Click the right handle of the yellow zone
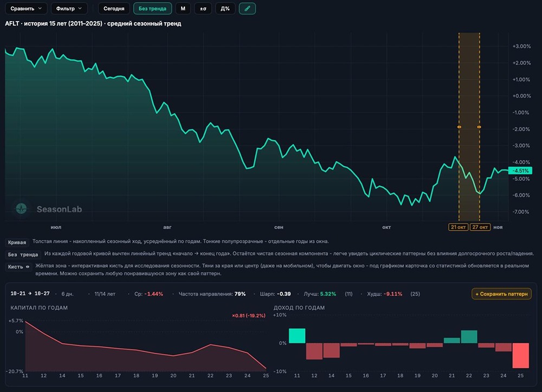The image size is (542, 392). pyautogui.click(x=479, y=127)
